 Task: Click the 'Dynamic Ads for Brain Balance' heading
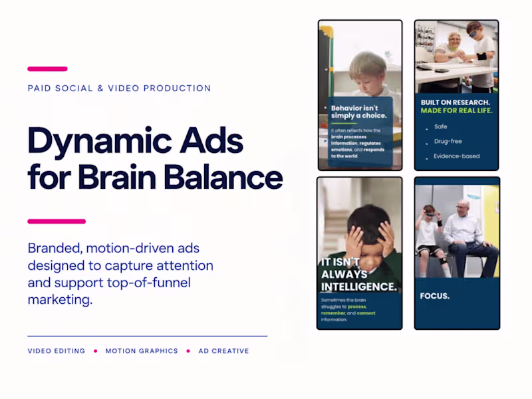click(x=155, y=158)
